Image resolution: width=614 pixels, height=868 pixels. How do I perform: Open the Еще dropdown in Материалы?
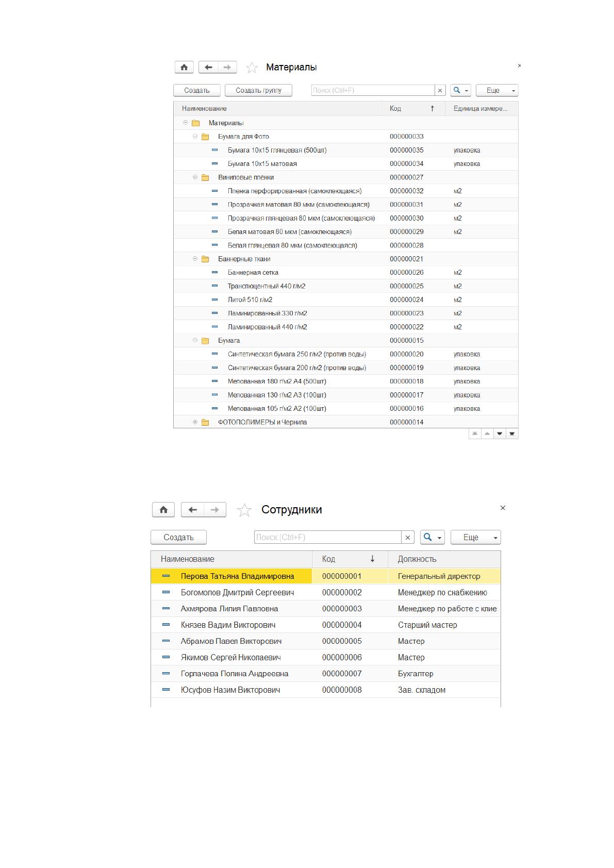pos(497,90)
